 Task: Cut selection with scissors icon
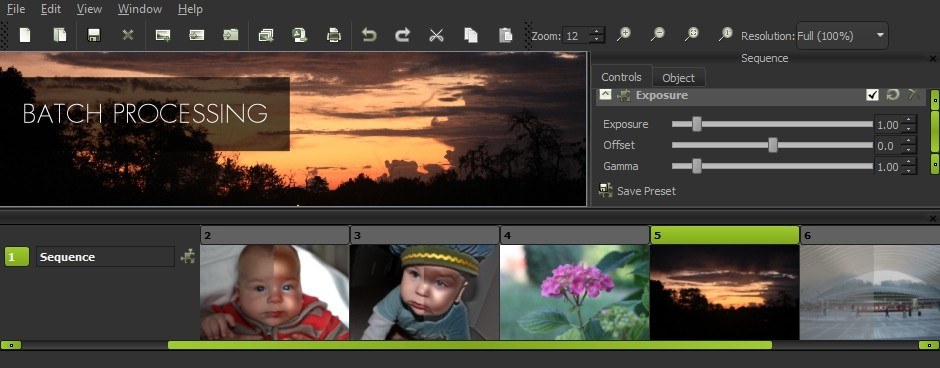[x=436, y=35]
